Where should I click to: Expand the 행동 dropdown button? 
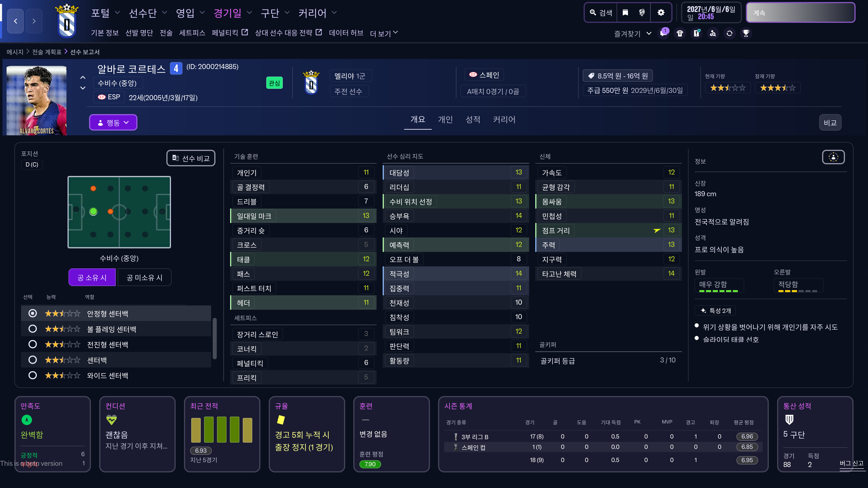coord(113,123)
